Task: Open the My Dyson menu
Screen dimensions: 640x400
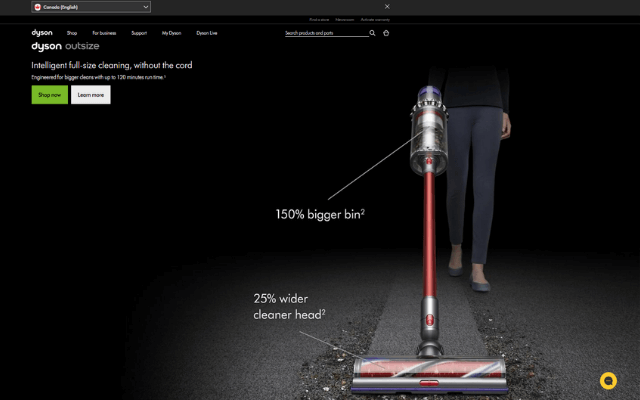Action: 171,33
